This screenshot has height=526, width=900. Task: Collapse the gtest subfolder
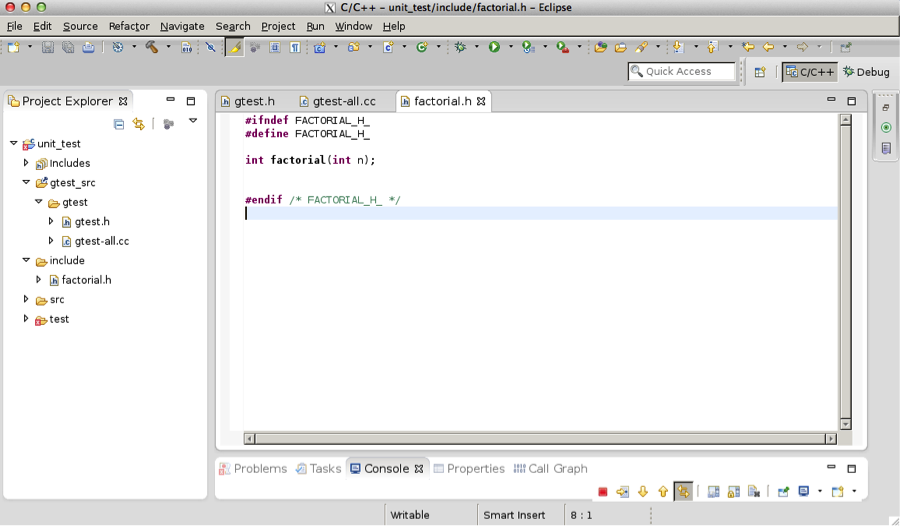(38, 202)
